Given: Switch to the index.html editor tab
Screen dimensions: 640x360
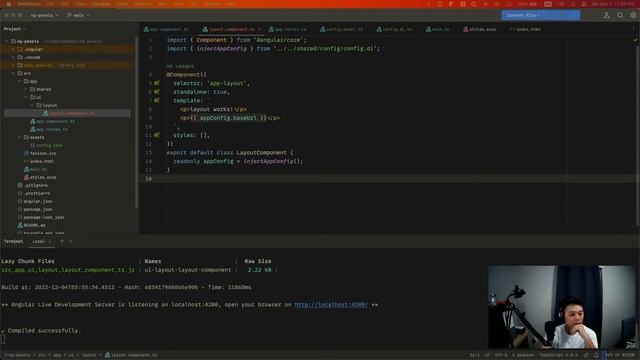Looking at the screenshot, I should click(525, 29).
